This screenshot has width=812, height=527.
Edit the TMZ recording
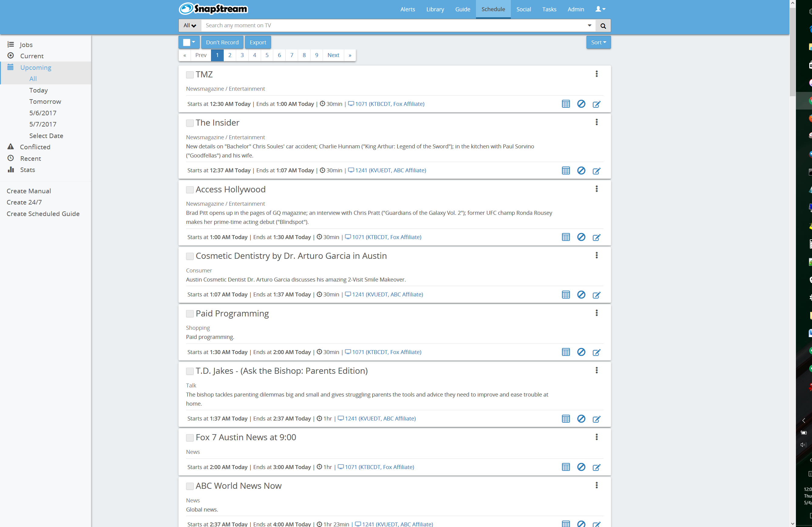click(x=596, y=104)
